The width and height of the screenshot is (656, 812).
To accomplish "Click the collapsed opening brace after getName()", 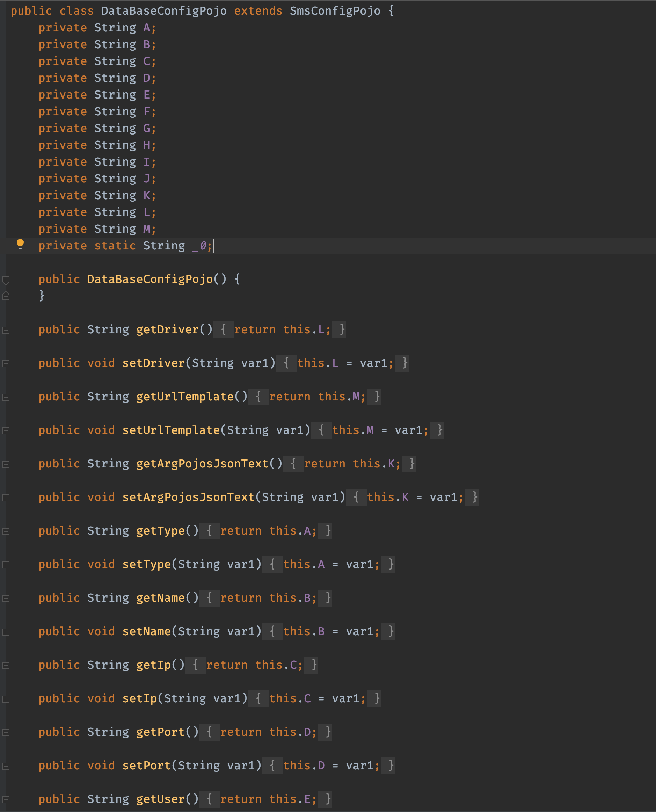I will (209, 598).
